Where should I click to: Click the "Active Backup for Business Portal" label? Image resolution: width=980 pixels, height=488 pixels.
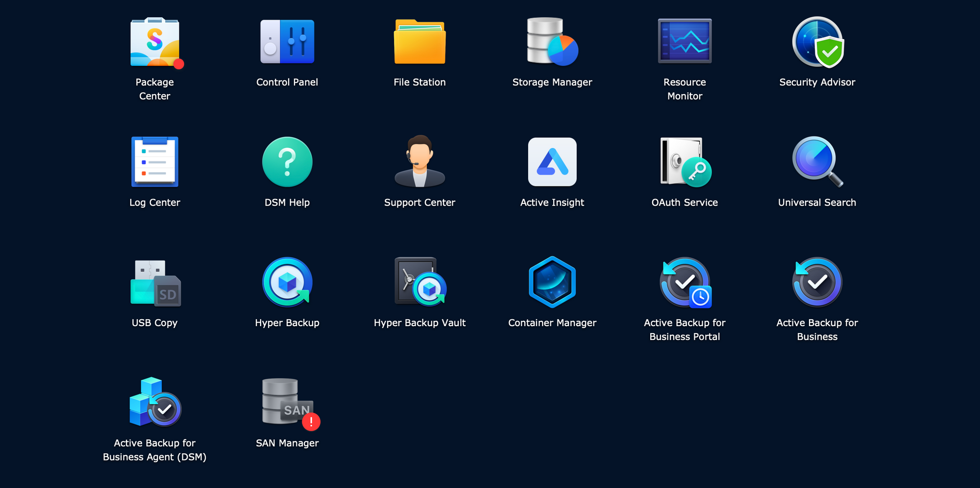[x=685, y=330]
